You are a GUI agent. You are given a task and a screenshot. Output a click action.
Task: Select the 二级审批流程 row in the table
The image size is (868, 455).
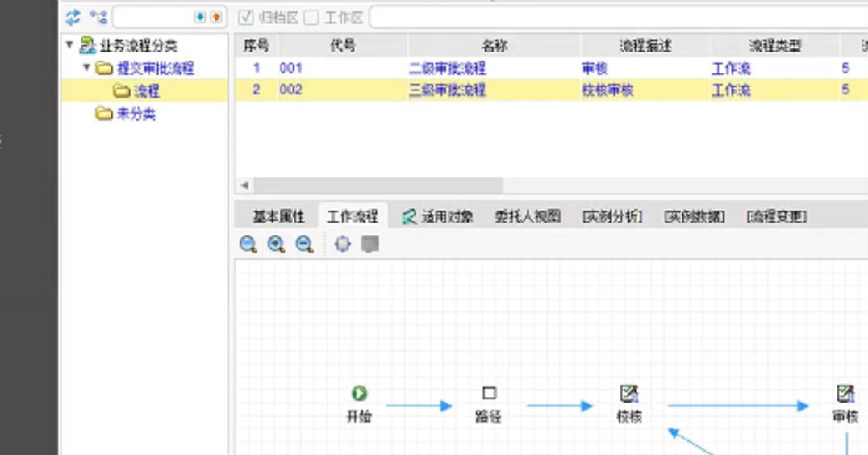(x=447, y=68)
